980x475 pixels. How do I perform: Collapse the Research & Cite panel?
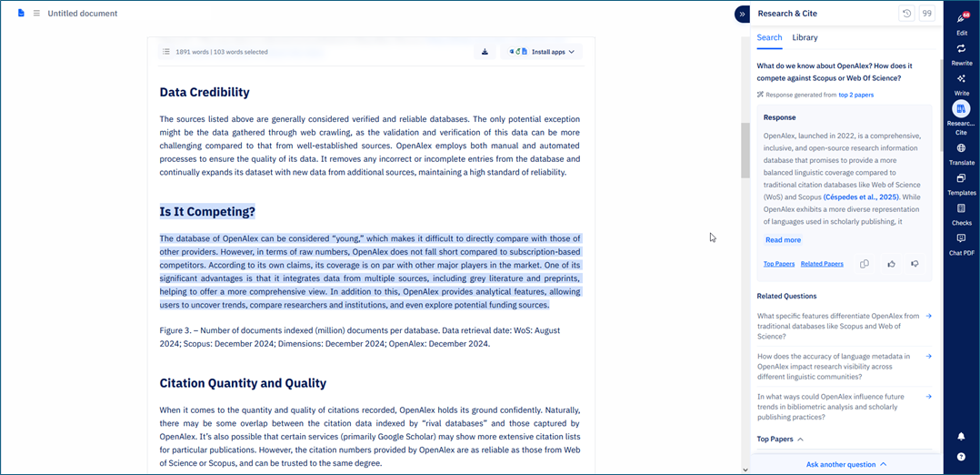pos(742,13)
